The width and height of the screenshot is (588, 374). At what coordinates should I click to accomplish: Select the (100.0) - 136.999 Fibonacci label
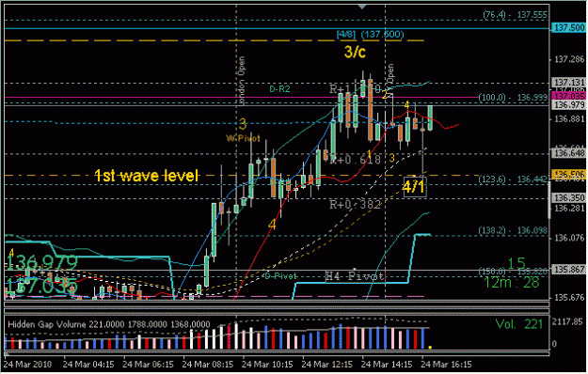click(514, 98)
